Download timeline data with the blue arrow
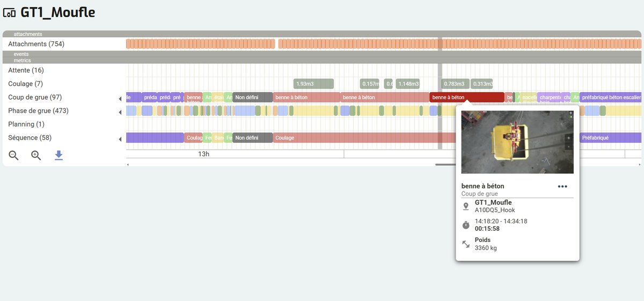 tap(58, 156)
